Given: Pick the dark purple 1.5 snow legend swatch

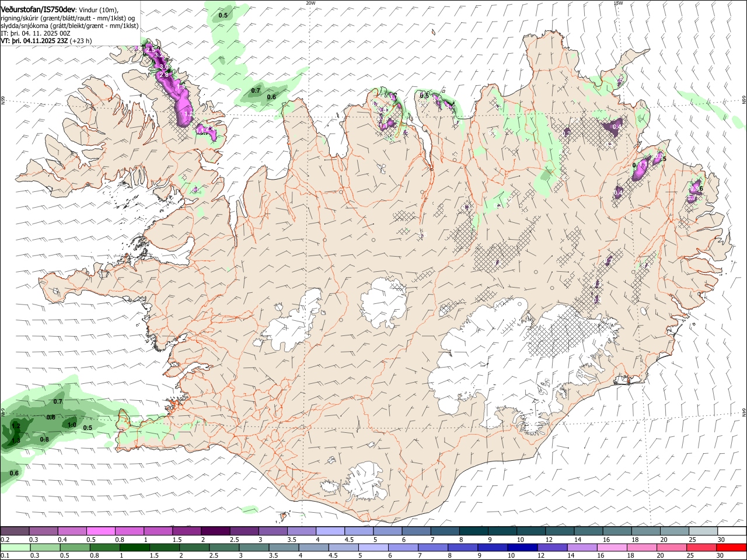Looking at the screenshot, I should pos(187,531).
